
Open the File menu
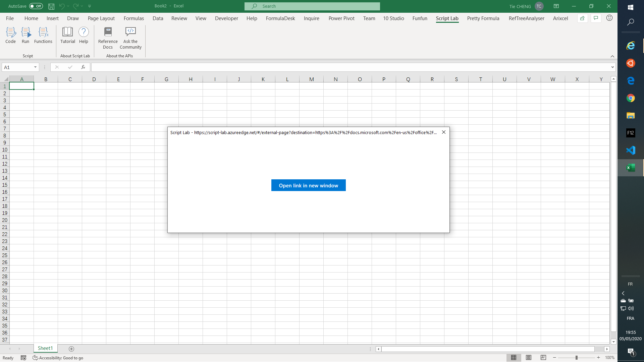click(10, 18)
